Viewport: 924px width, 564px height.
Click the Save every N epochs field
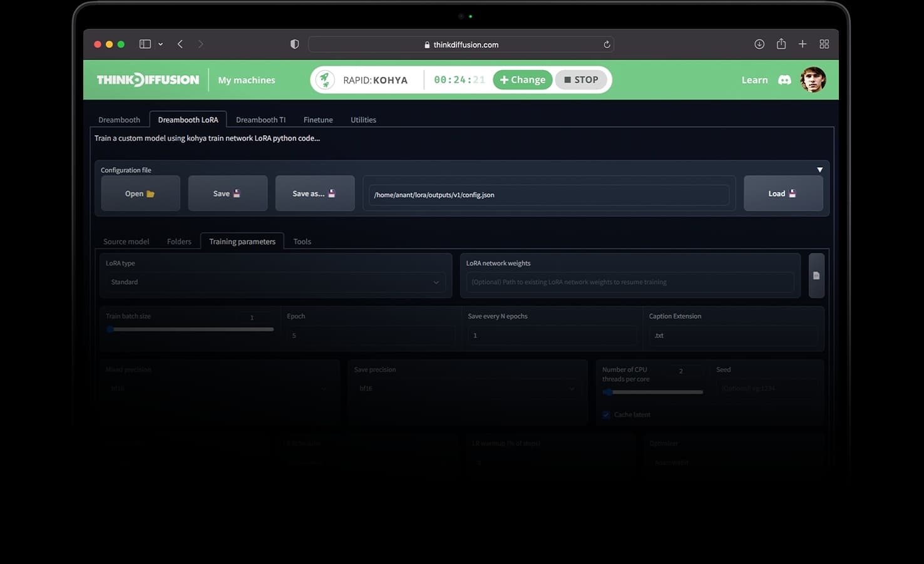click(x=552, y=336)
